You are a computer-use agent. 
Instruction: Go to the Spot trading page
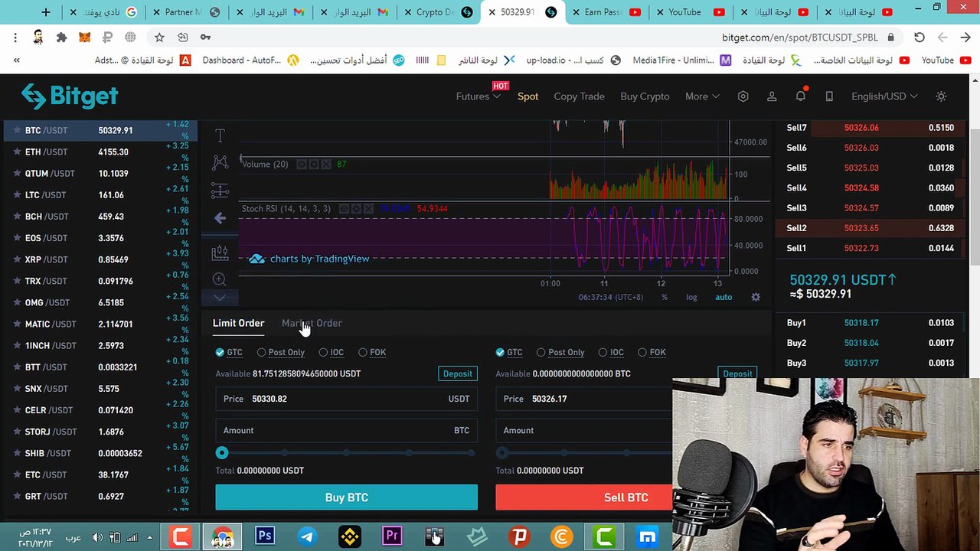528,96
